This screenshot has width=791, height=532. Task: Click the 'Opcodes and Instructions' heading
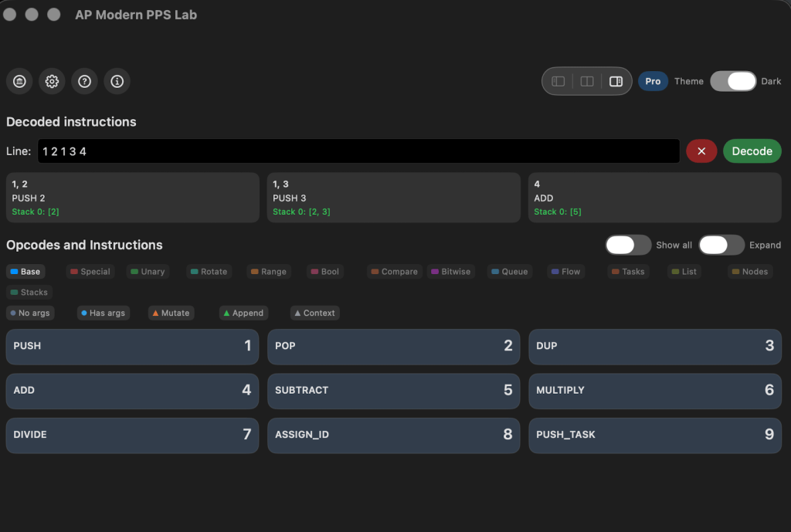tap(84, 245)
